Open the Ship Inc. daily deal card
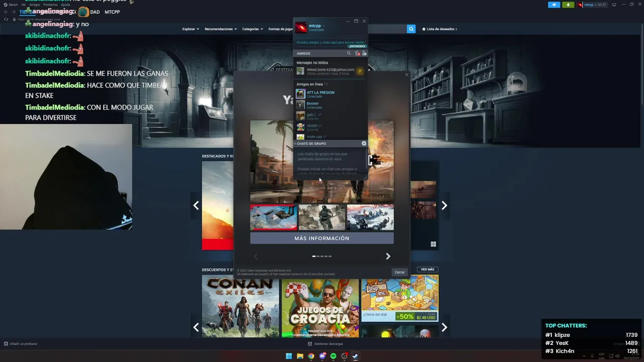Screen dimensions: 644x362 pos(400,298)
